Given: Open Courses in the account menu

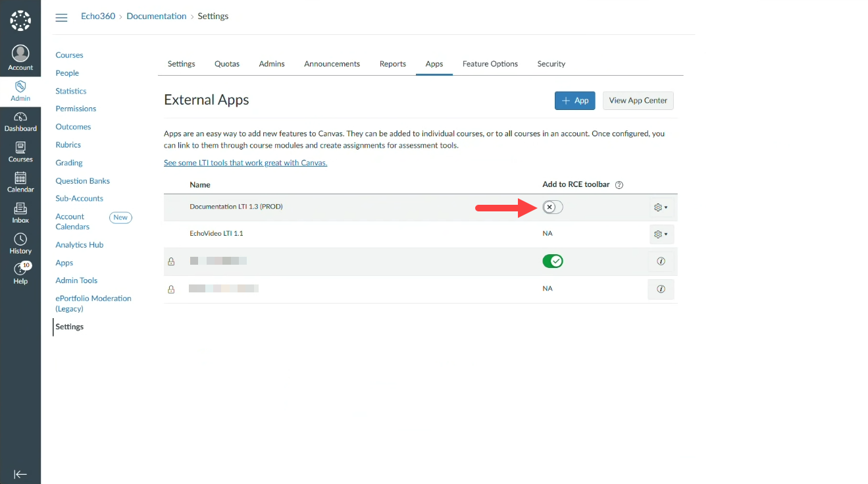Looking at the screenshot, I should pyautogui.click(x=69, y=55).
